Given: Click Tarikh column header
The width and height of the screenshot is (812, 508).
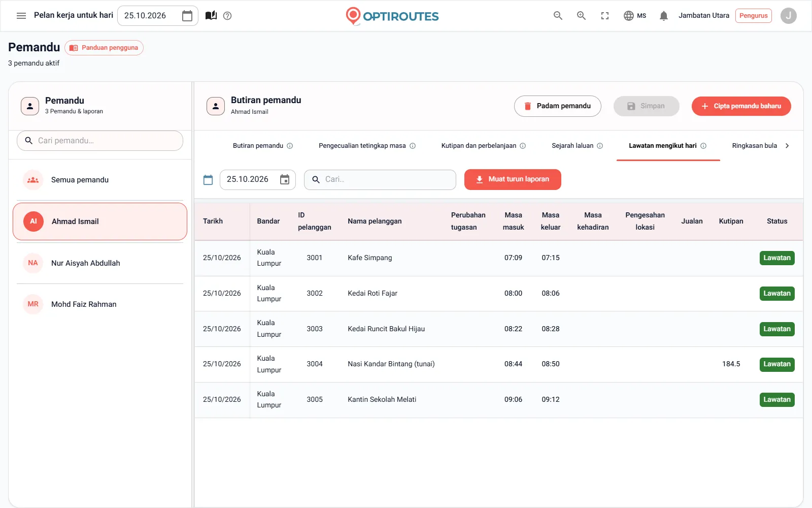Looking at the screenshot, I should click(x=213, y=221).
